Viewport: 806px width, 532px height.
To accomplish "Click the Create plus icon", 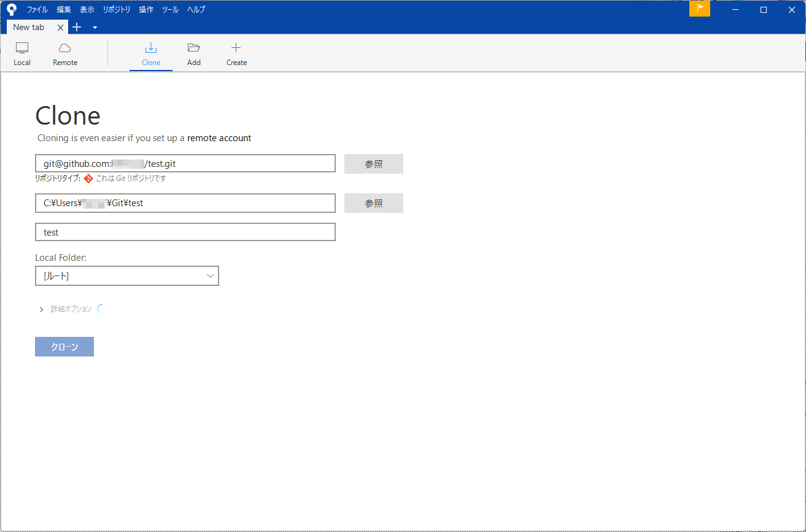I will pos(236,48).
